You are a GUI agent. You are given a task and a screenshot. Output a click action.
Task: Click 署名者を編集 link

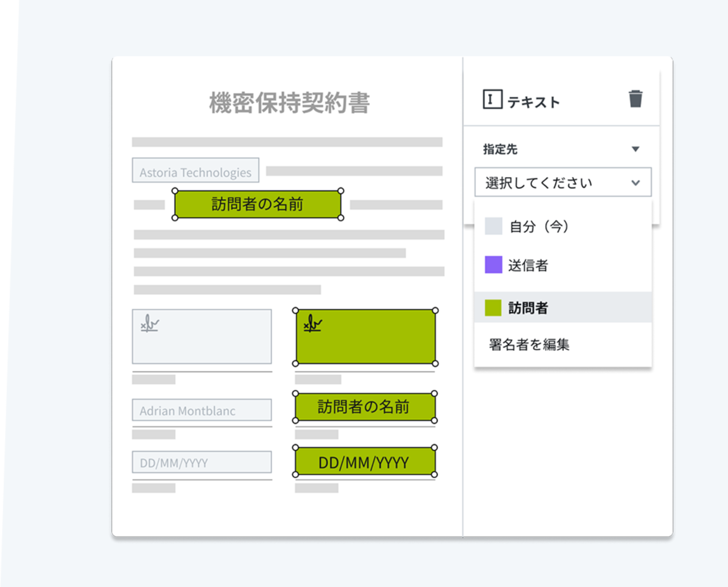pos(529,345)
